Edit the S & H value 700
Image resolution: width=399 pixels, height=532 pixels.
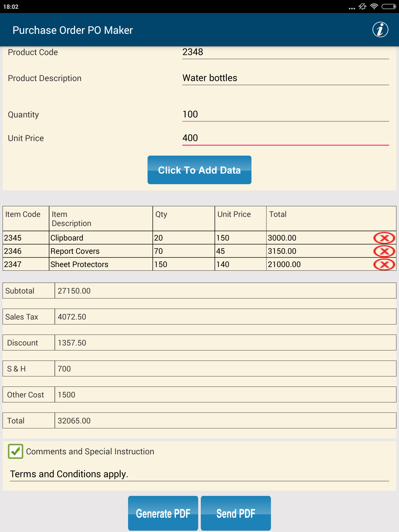click(x=225, y=369)
